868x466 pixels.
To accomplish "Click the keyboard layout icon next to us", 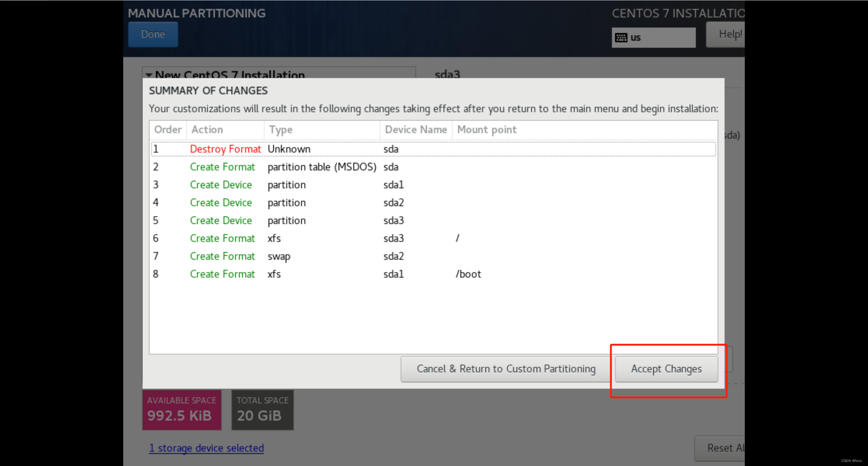I will point(621,38).
